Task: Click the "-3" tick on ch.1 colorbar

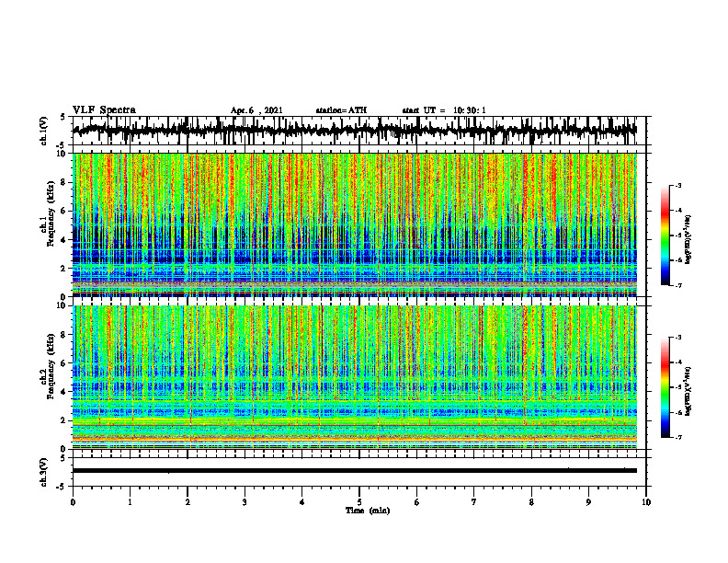Action: pyautogui.click(x=678, y=186)
